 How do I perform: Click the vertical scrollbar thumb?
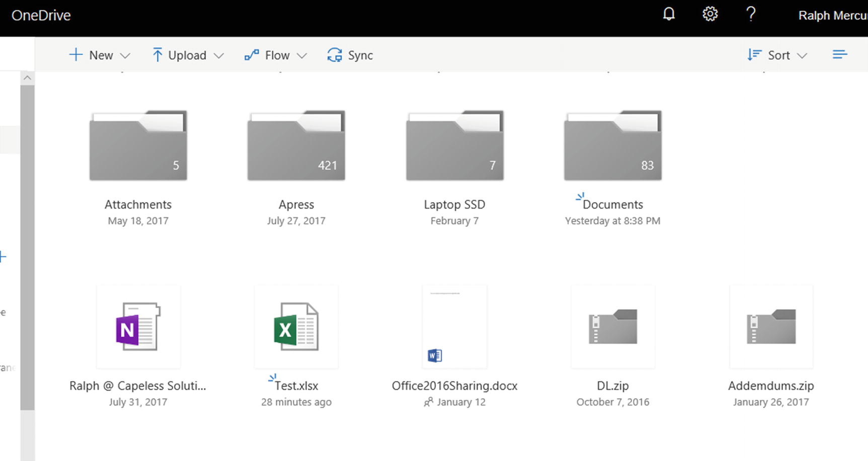pyautogui.click(x=27, y=247)
